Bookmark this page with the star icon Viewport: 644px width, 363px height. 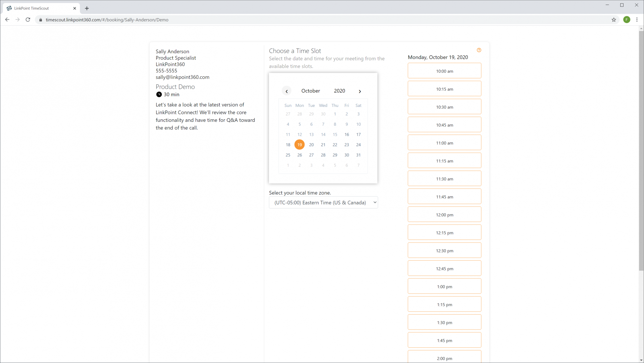614,20
